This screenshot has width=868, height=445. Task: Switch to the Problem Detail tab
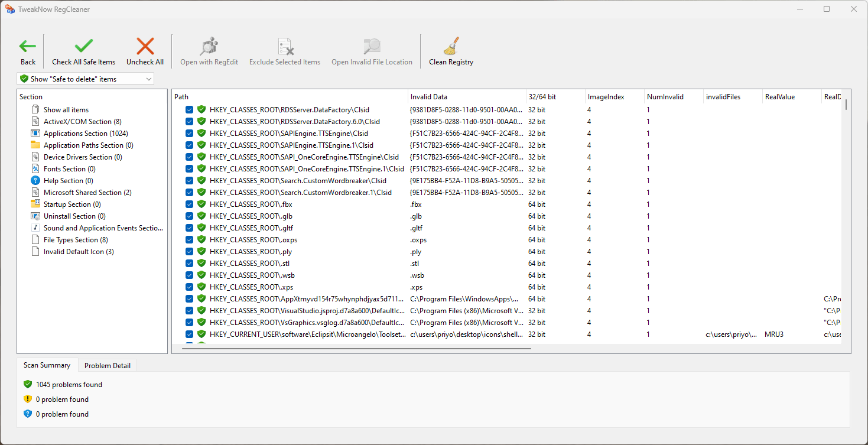(x=107, y=366)
